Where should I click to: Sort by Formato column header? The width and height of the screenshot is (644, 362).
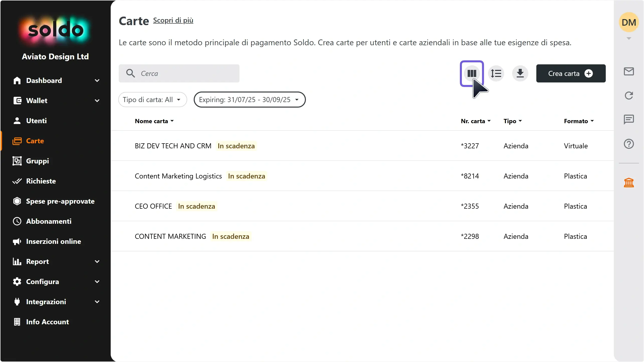pos(579,121)
